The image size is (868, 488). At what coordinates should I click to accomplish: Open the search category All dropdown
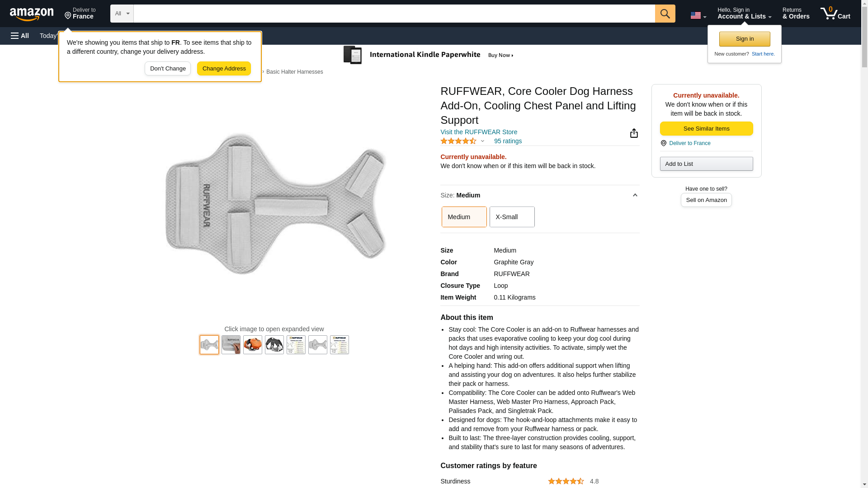122,14
